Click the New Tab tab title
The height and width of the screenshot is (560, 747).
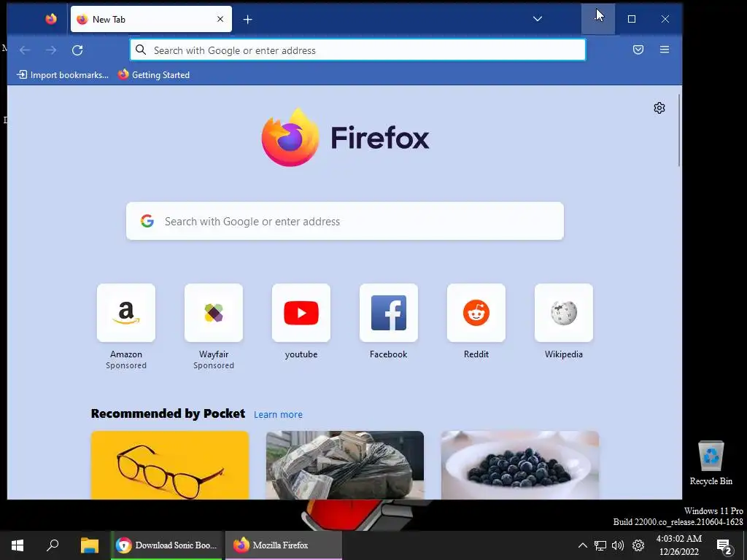pyautogui.click(x=109, y=20)
